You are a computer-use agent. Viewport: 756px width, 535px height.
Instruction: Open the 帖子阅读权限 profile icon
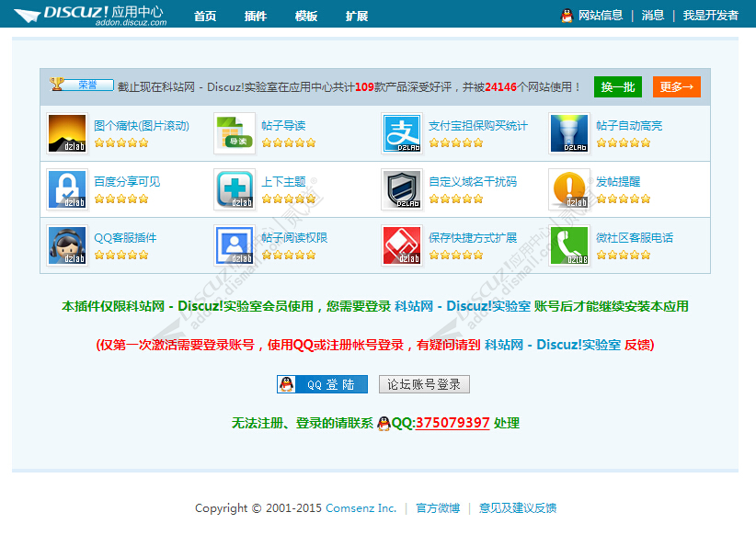pos(235,245)
